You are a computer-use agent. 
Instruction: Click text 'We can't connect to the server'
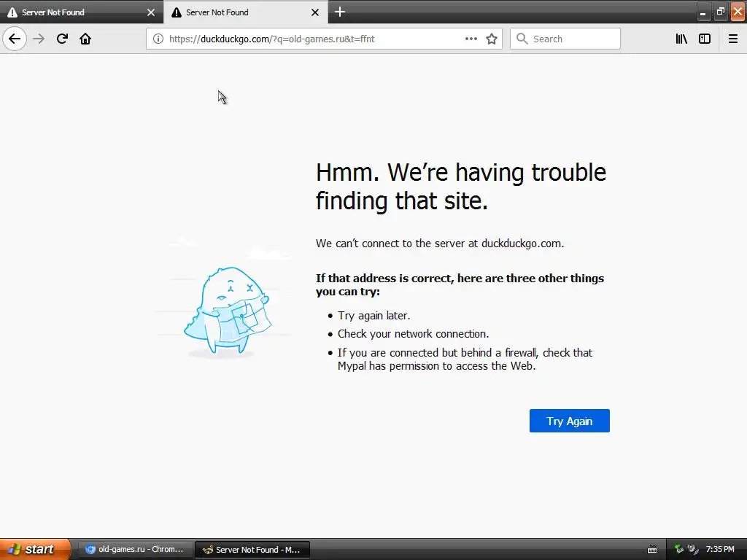click(440, 244)
